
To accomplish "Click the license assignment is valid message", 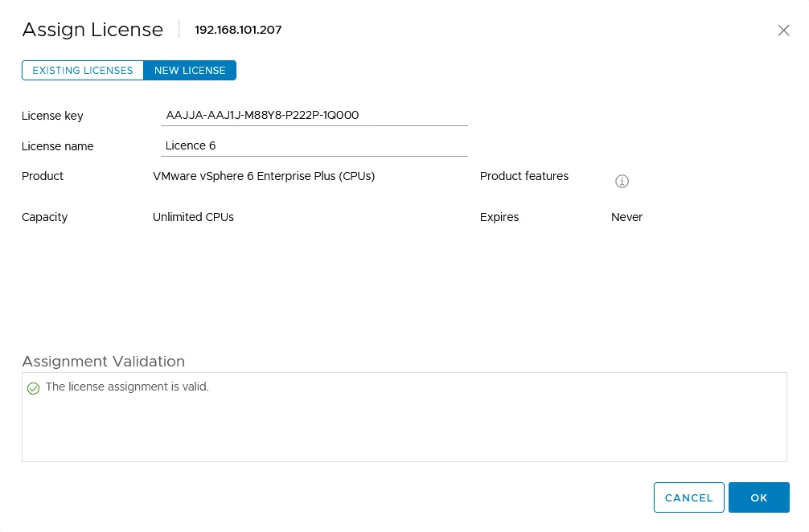I will point(127,387).
